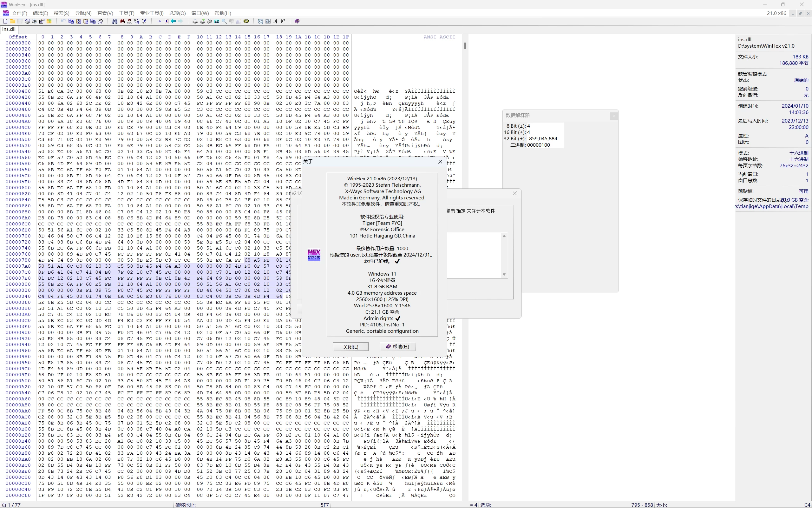The width and height of the screenshot is (812, 508).
Task: Copy block with the Copy toolbar icon
Action: coord(71,21)
